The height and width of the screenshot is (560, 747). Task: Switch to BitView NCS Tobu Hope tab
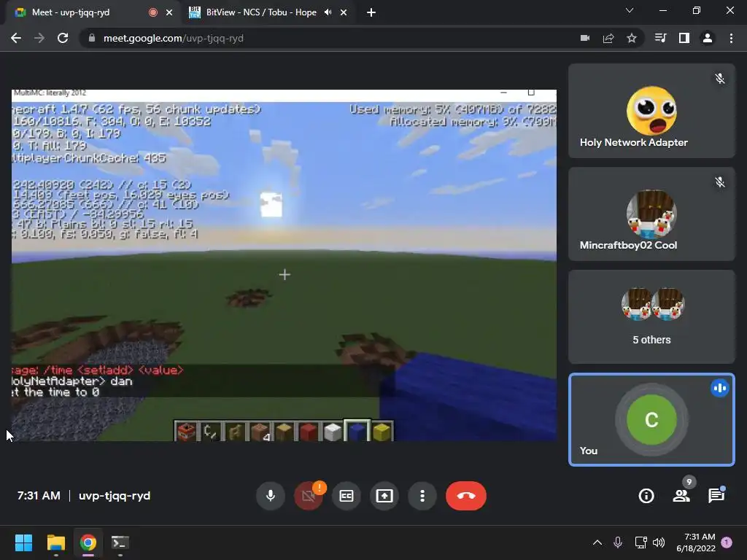tap(261, 12)
